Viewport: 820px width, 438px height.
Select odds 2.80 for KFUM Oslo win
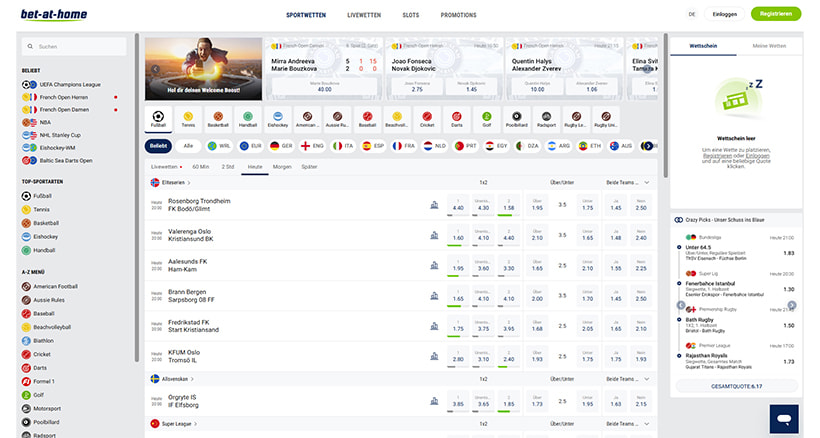(458, 356)
